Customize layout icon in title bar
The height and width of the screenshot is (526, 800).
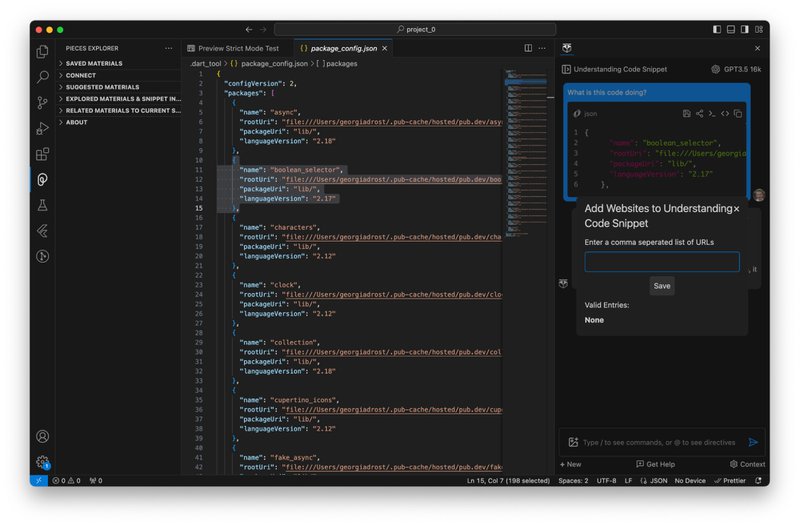(759, 30)
